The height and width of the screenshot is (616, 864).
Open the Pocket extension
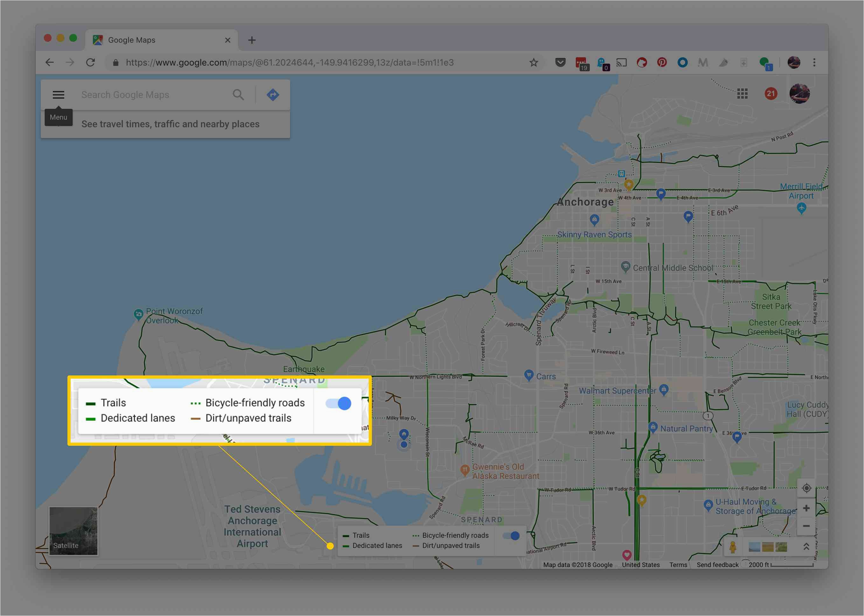point(560,63)
